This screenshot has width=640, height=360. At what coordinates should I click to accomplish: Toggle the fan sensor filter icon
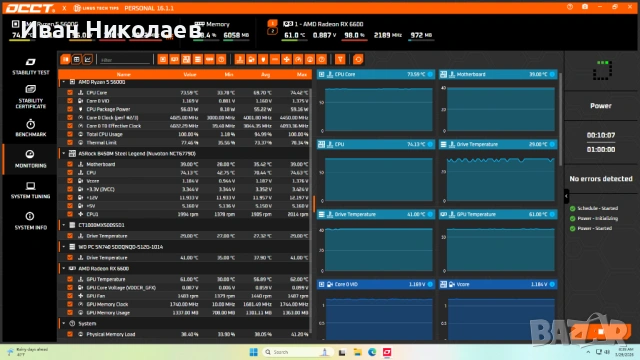287,60
